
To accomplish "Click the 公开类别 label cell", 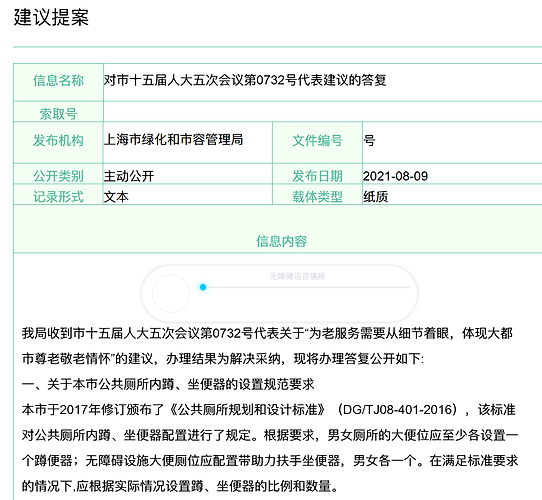I will tap(58, 174).
